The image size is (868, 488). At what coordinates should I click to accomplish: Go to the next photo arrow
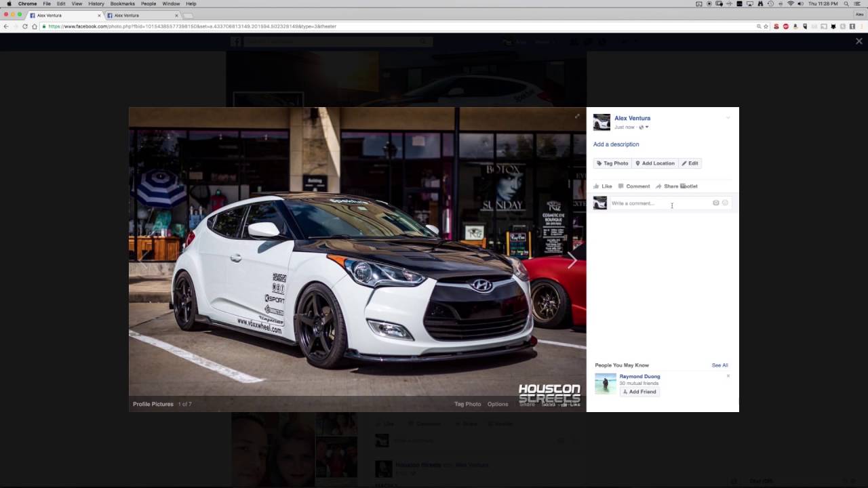[x=572, y=260]
